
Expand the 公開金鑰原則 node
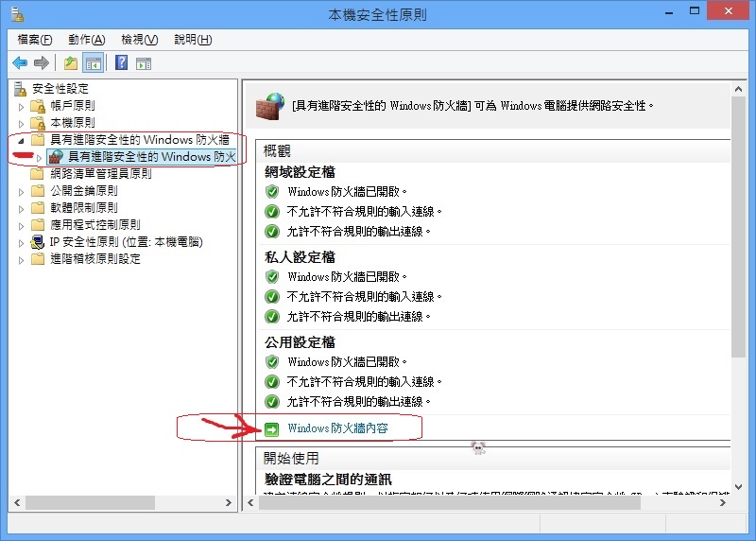click(x=21, y=192)
